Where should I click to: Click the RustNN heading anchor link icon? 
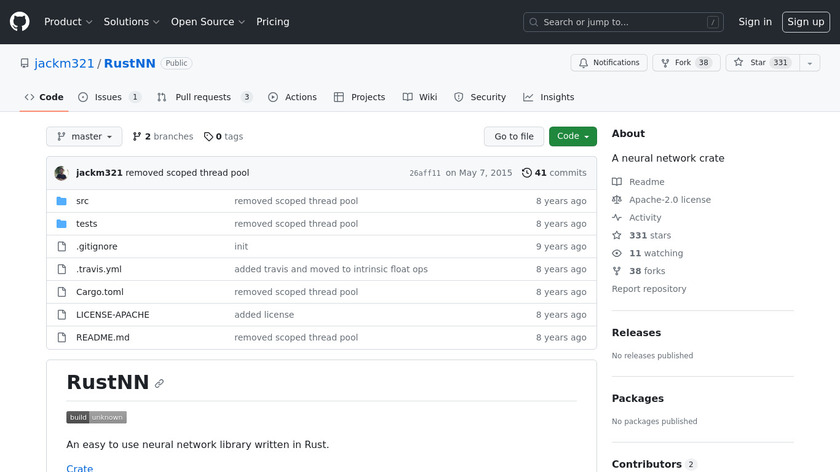point(159,384)
